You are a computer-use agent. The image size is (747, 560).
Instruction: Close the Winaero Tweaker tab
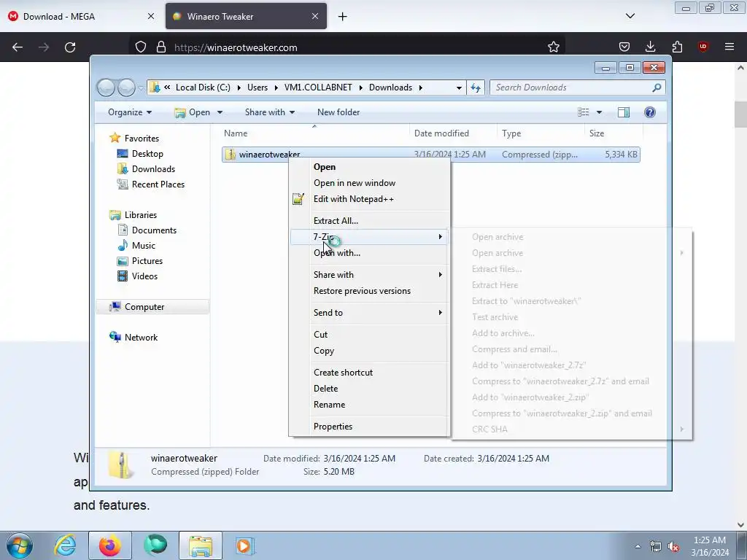(x=315, y=16)
